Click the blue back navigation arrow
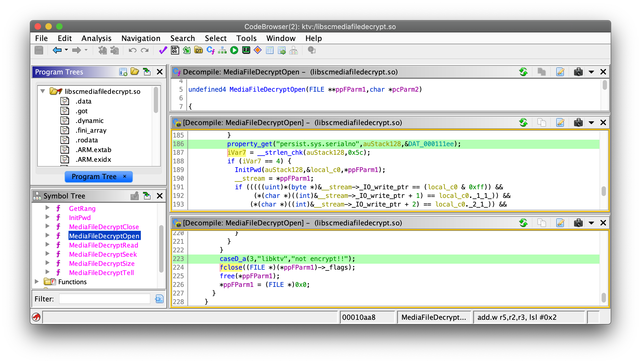This screenshot has height=364, width=641. [x=57, y=50]
